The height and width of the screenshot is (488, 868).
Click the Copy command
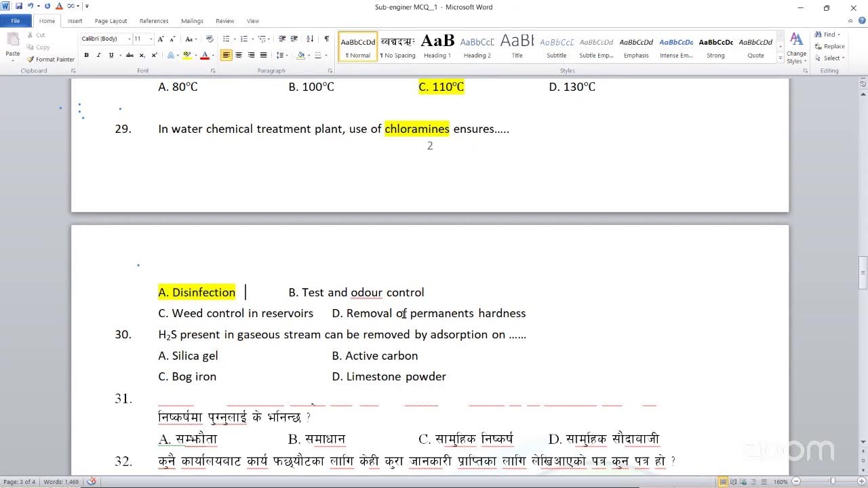(38, 47)
